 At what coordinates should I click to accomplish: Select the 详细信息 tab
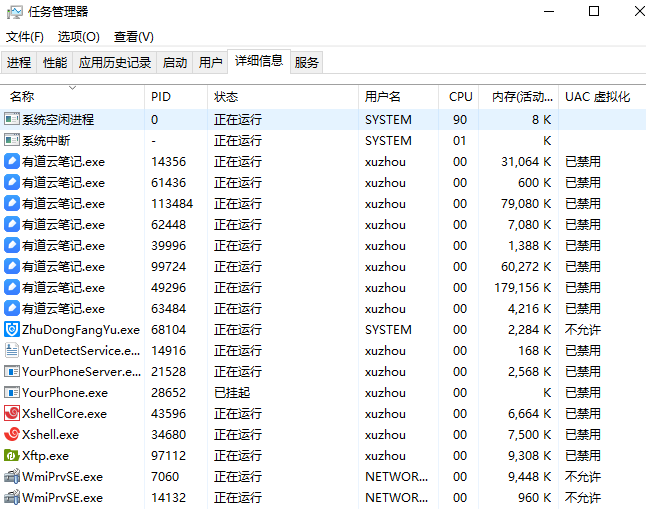tap(259, 61)
